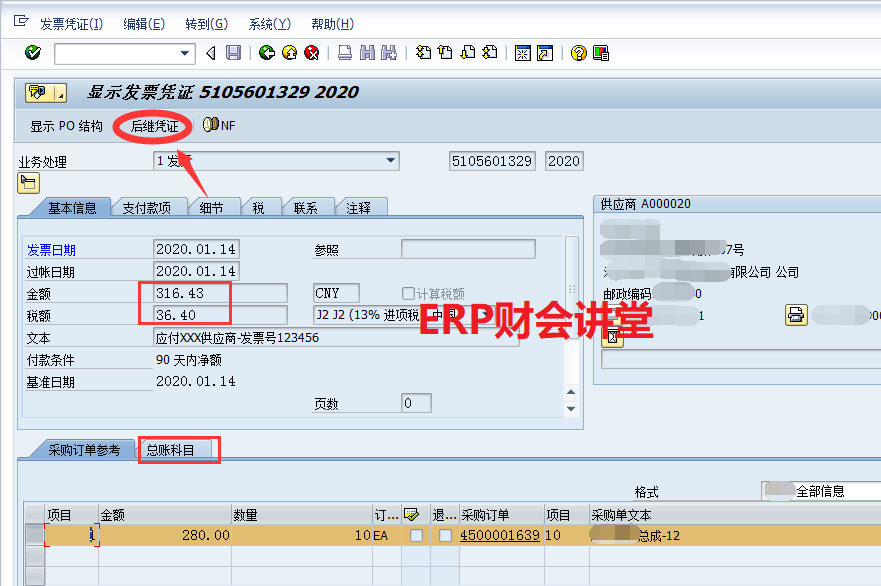Toggle the checkbox before 退… in row 1
The width and height of the screenshot is (881, 586).
click(x=416, y=535)
